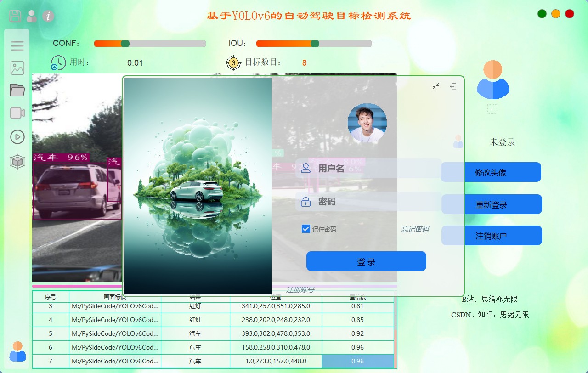Viewport: 588px width, 373px height.
Task: Click the exit icon in the login dialog
Action: point(453,86)
